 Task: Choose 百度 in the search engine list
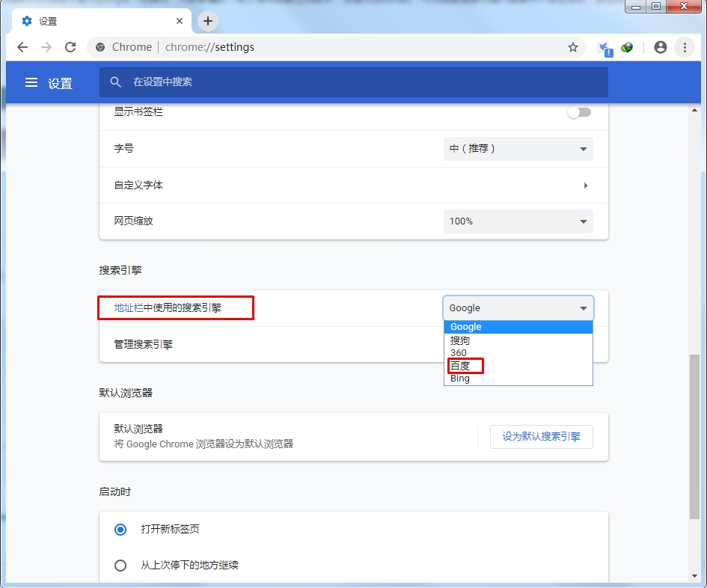pos(518,366)
